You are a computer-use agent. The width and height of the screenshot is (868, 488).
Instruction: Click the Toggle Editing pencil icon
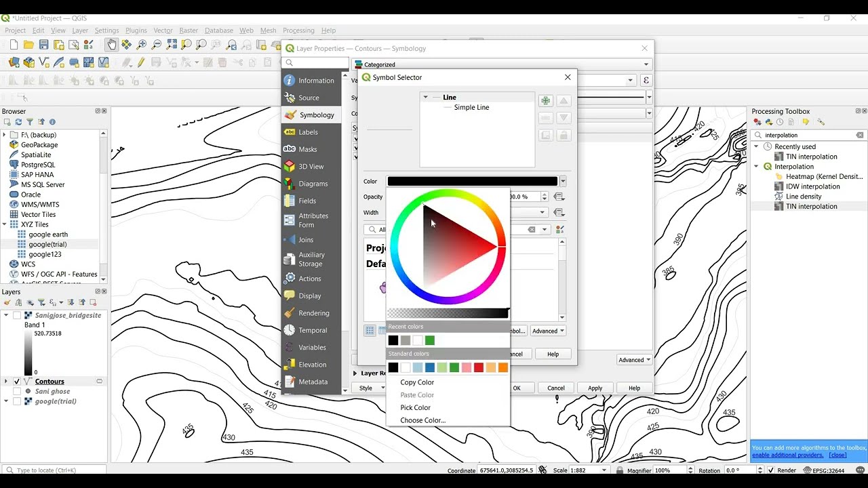(141, 62)
